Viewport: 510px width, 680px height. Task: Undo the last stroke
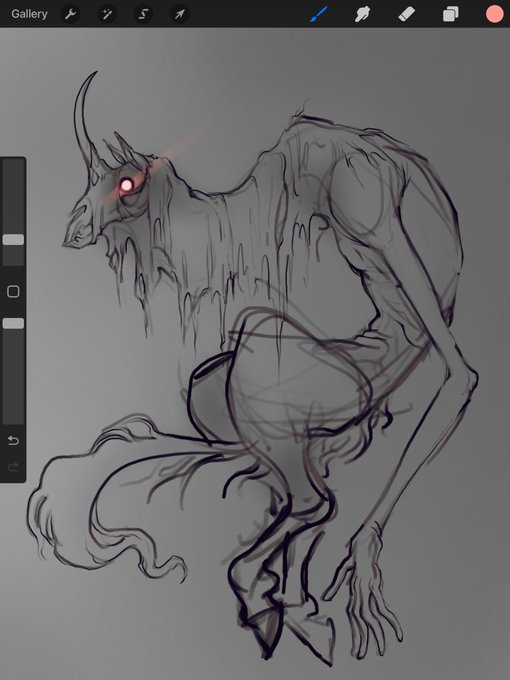tap(13, 441)
